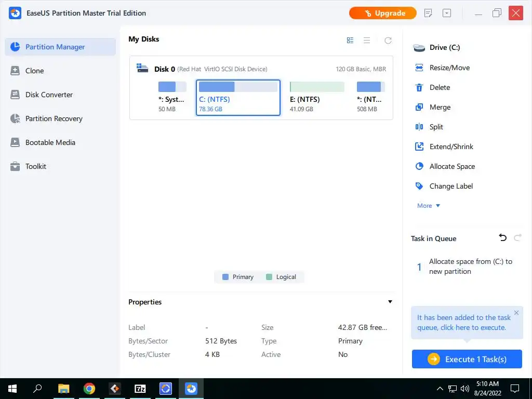Open the Partition Manager section
Image resolution: width=532 pixels, height=399 pixels.
[60, 47]
